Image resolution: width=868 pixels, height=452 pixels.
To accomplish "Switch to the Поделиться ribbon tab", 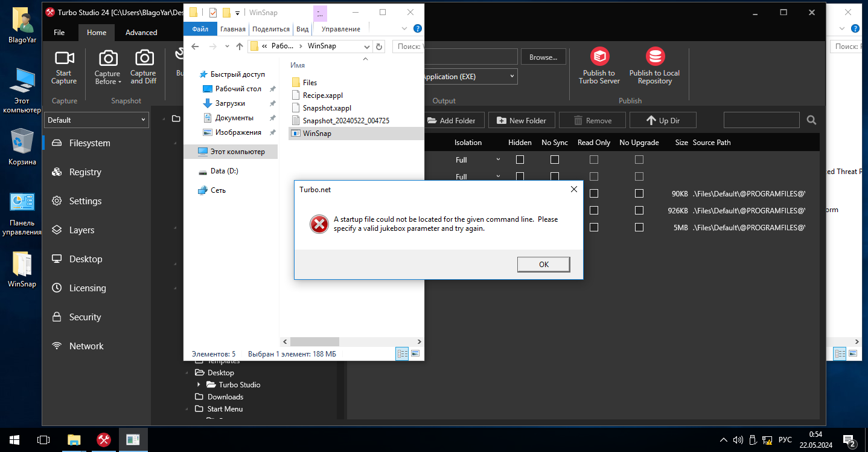I will click(x=271, y=29).
